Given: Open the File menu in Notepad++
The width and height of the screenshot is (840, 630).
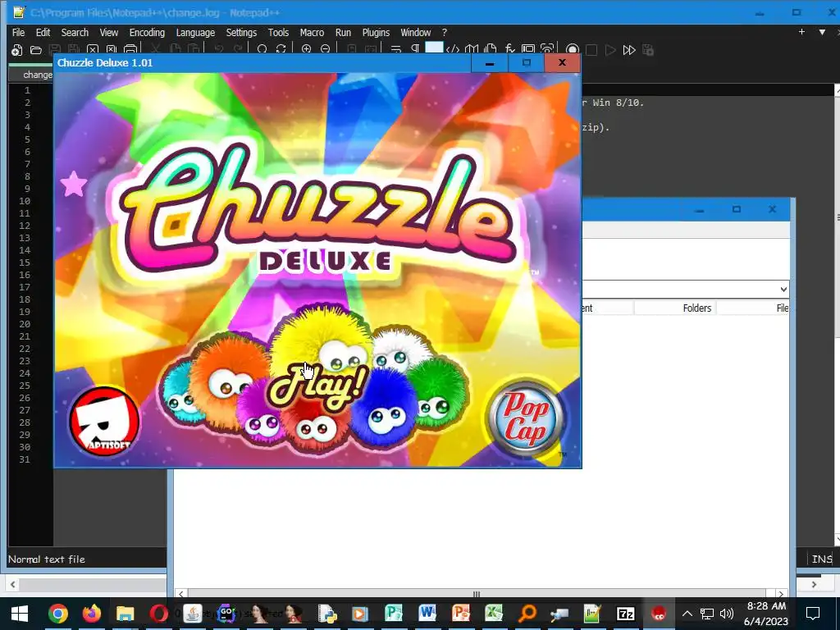Looking at the screenshot, I should pos(18,33).
